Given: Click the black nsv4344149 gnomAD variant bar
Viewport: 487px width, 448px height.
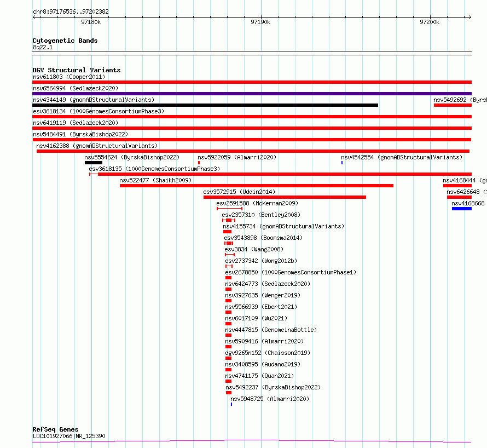Looking at the screenshot, I should pyautogui.click(x=205, y=105).
